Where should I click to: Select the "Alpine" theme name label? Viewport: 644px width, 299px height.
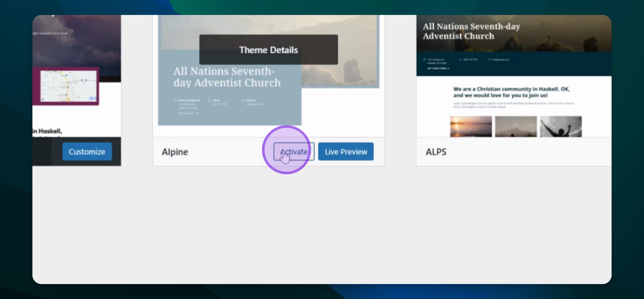click(x=175, y=152)
